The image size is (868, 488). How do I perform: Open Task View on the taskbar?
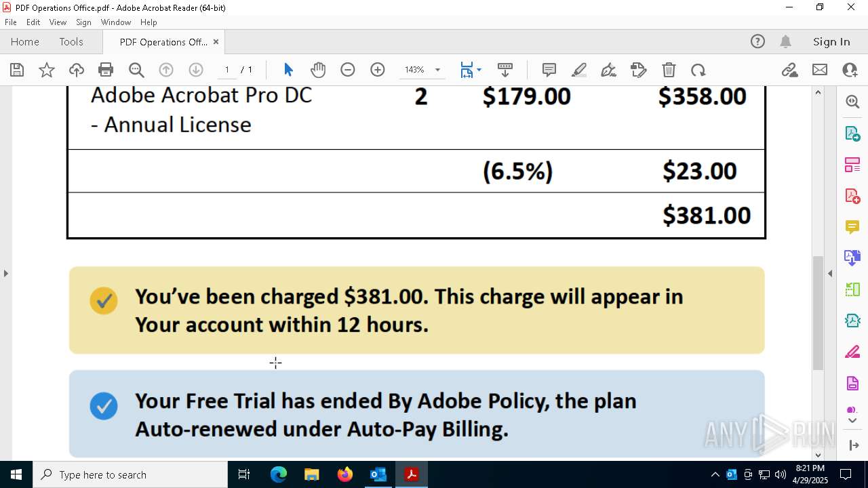pyautogui.click(x=245, y=474)
